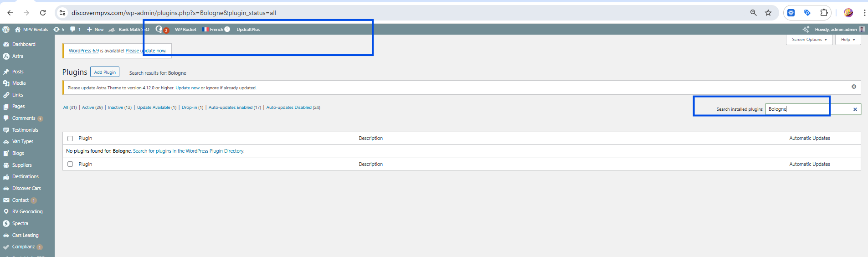Open Suppliers in the sidebar
This screenshot has height=257, width=868.
(x=22, y=165)
